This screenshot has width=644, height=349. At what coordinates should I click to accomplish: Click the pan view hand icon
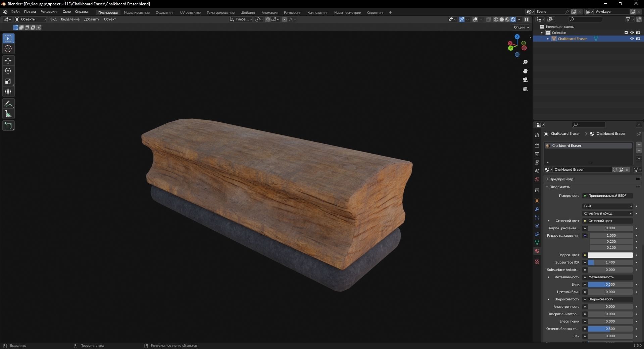click(x=525, y=71)
